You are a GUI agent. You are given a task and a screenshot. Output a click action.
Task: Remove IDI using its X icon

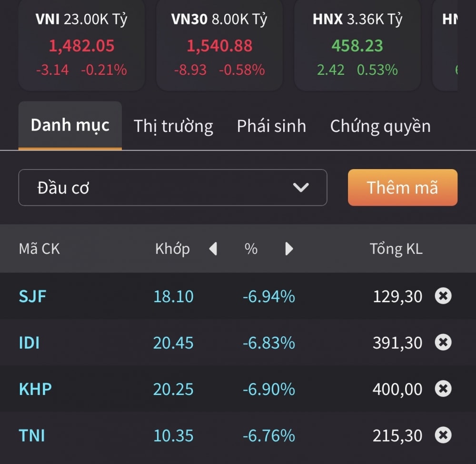click(443, 343)
